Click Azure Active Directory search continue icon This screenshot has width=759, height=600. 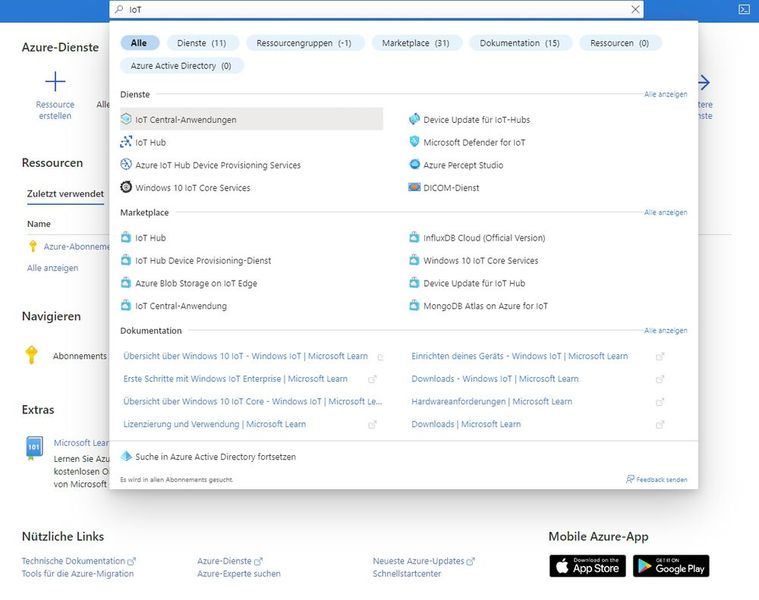[126, 456]
